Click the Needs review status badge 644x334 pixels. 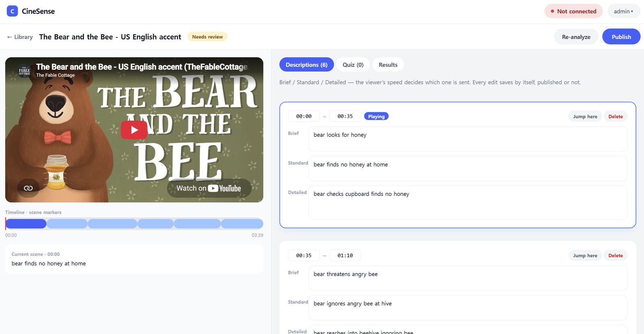point(207,37)
